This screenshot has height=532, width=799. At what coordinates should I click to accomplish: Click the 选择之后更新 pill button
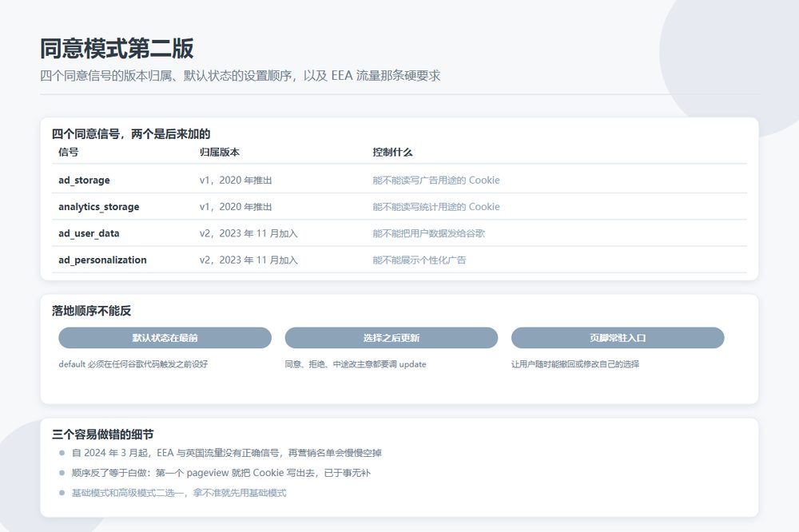pos(391,338)
